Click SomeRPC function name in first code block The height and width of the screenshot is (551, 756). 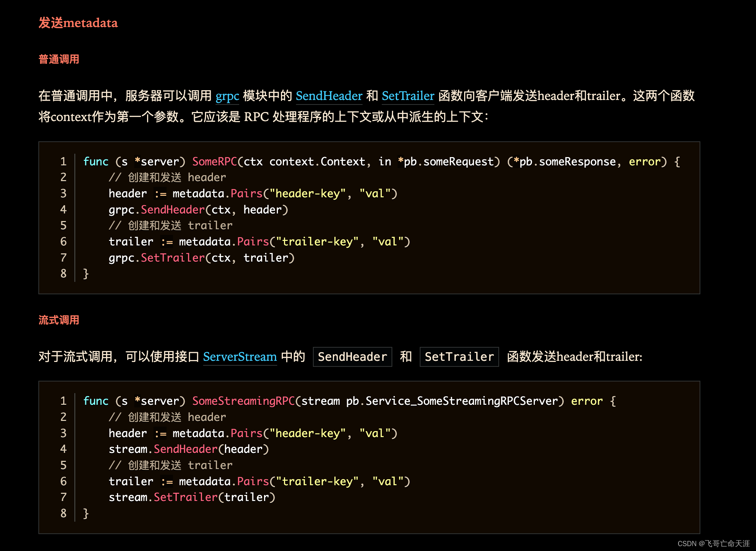214,162
